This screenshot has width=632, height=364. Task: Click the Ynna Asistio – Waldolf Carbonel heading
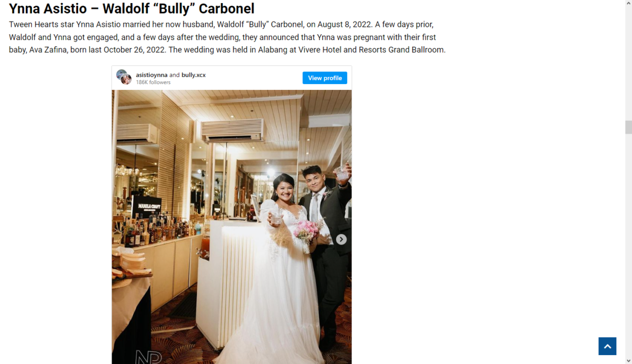132,8
